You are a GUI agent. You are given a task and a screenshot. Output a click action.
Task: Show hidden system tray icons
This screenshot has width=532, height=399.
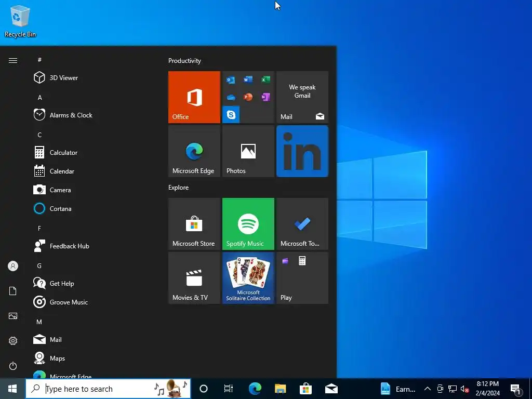(428, 389)
